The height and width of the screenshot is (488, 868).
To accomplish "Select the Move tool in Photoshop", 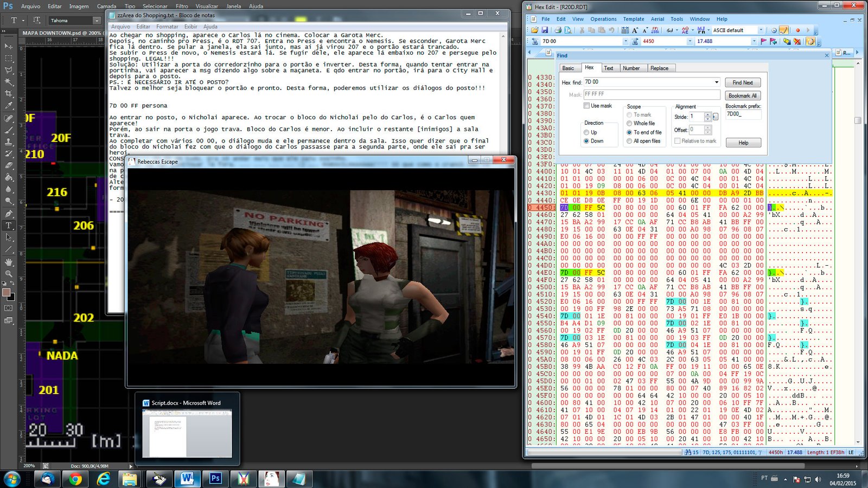I will (9, 47).
